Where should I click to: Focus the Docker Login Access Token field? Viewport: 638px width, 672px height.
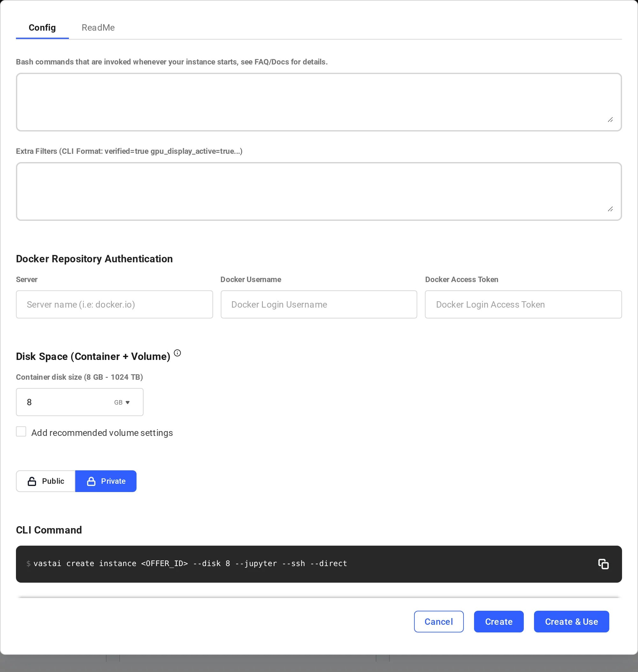(523, 304)
